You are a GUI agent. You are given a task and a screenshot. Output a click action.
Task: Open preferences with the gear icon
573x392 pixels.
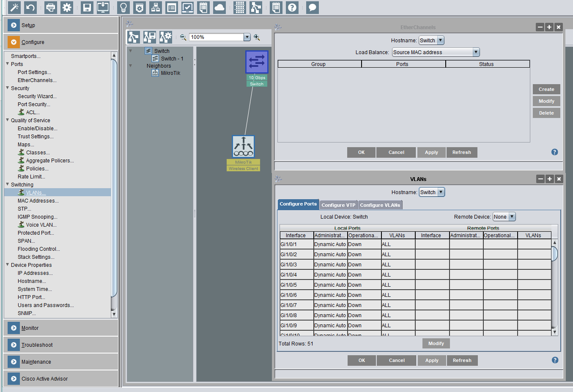click(67, 8)
